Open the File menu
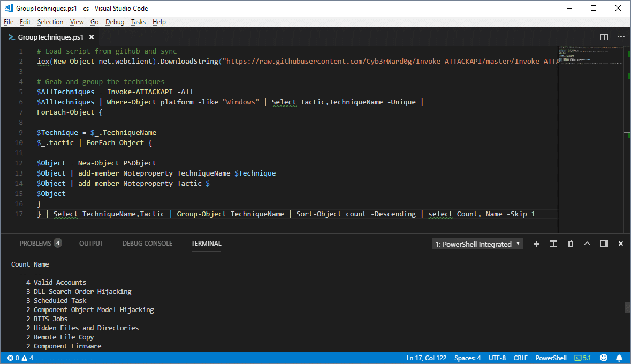 9,22
